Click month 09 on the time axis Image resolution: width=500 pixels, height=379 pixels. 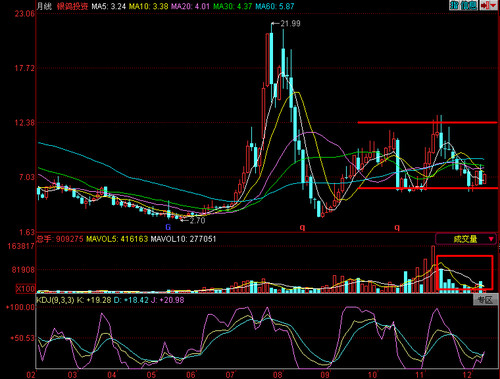point(325,375)
